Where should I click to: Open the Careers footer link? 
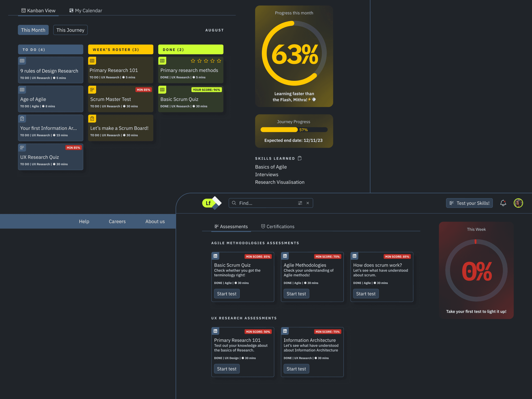[117, 221]
